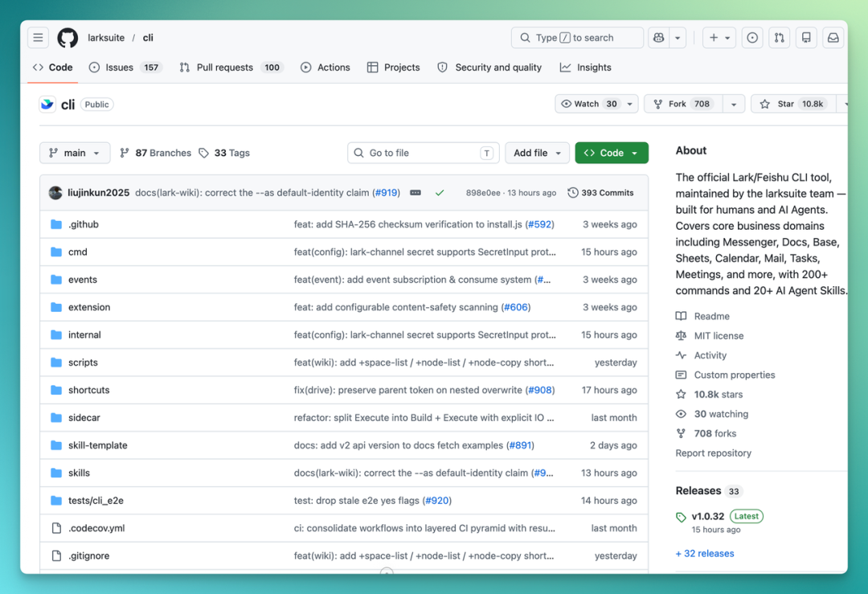Image resolution: width=868 pixels, height=594 pixels.
Task: Open the tests/cli_e2e folder
Action: [96, 501]
